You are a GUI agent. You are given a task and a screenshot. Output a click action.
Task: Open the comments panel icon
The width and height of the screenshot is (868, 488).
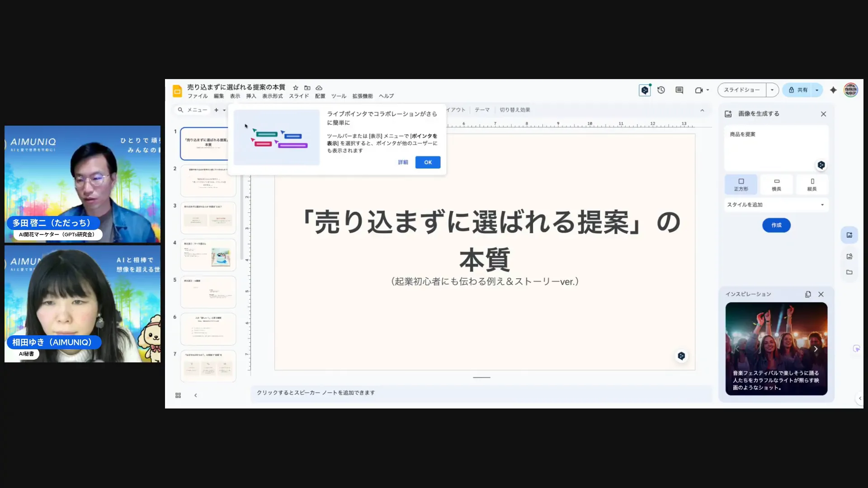tap(679, 90)
